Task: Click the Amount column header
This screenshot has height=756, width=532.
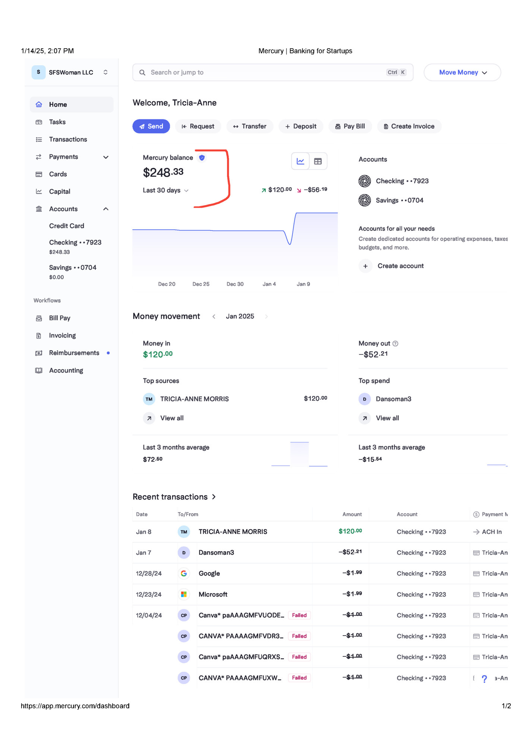Action: tap(352, 514)
